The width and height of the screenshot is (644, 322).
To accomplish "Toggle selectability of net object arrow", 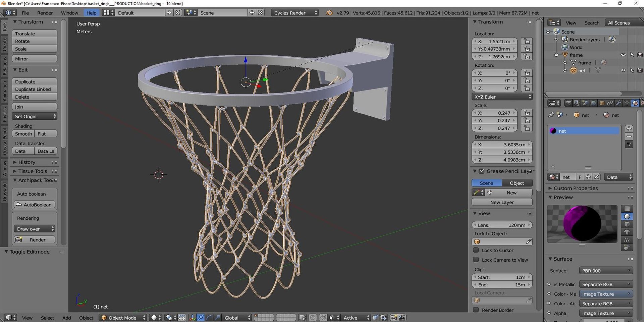I will pos(632,70).
